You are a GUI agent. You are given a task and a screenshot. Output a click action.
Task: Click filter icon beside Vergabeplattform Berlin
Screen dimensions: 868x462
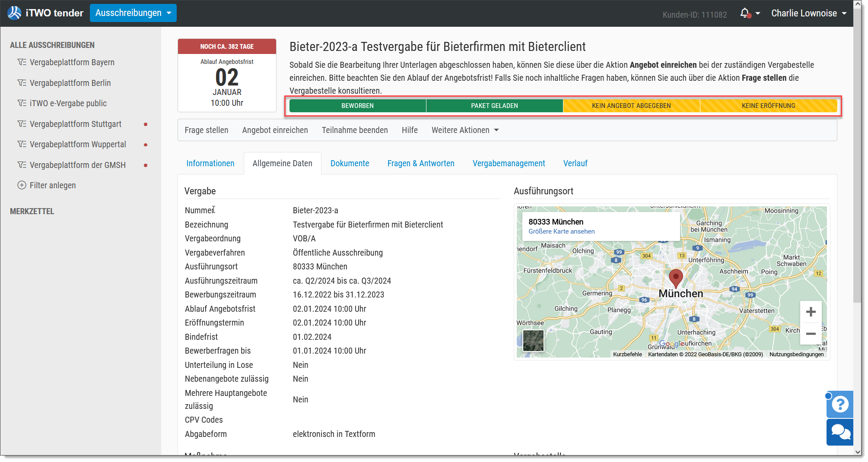click(22, 83)
